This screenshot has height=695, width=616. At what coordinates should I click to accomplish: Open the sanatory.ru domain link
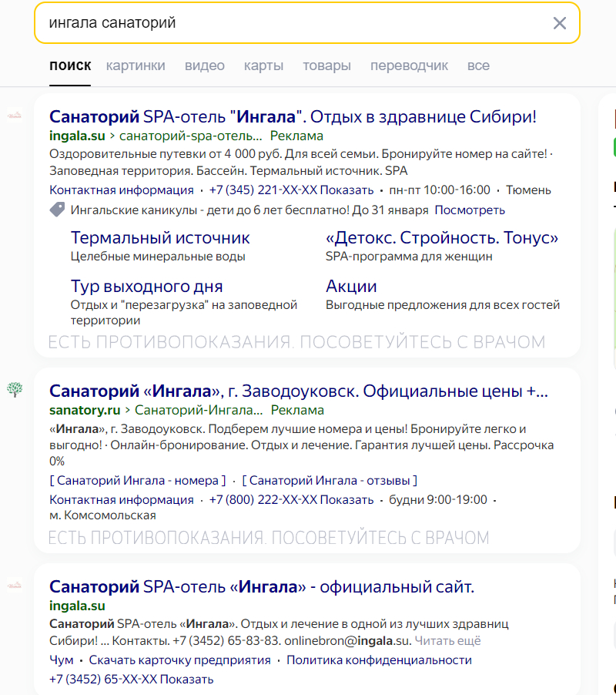click(x=85, y=410)
